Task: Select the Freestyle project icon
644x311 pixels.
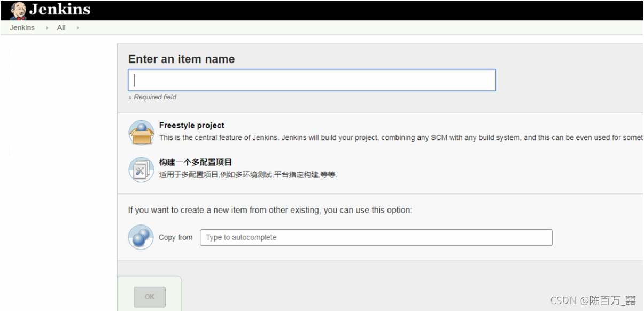Action: tap(141, 133)
